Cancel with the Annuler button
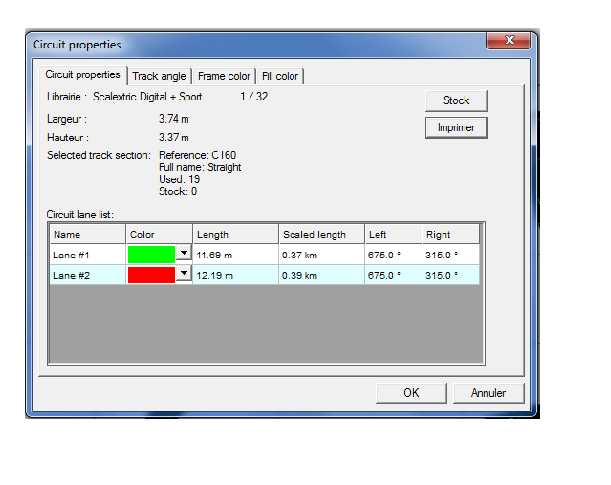Image resolution: width=611 pixels, height=485 pixels. (x=488, y=393)
